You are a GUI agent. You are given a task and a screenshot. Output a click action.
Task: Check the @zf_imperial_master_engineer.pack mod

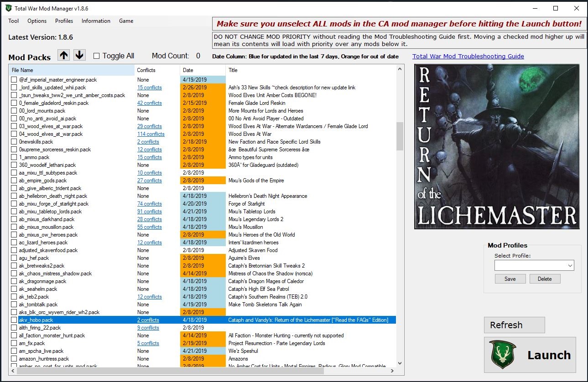tap(14, 80)
